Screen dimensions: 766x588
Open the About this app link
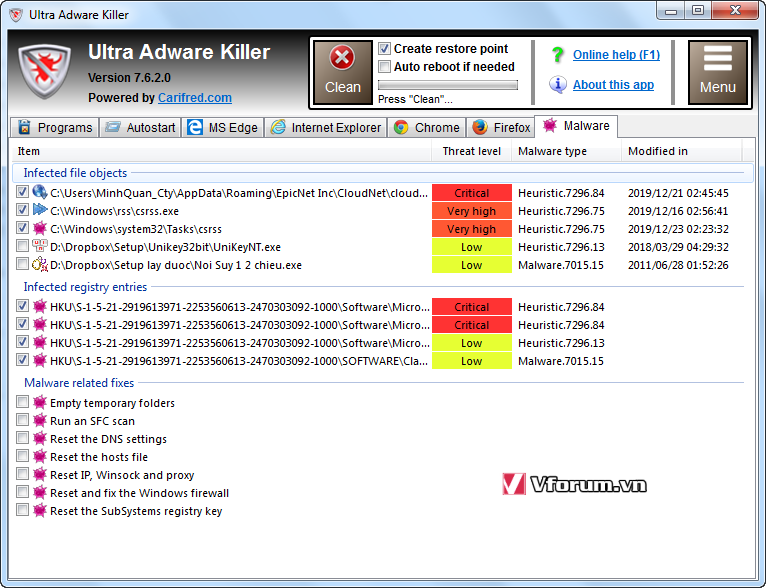tap(613, 85)
